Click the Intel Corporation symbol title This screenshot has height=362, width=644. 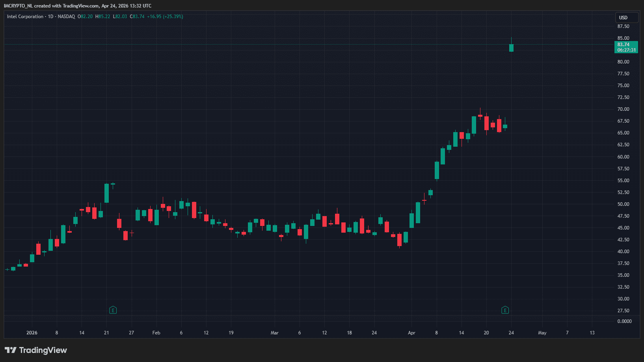tap(25, 17)
